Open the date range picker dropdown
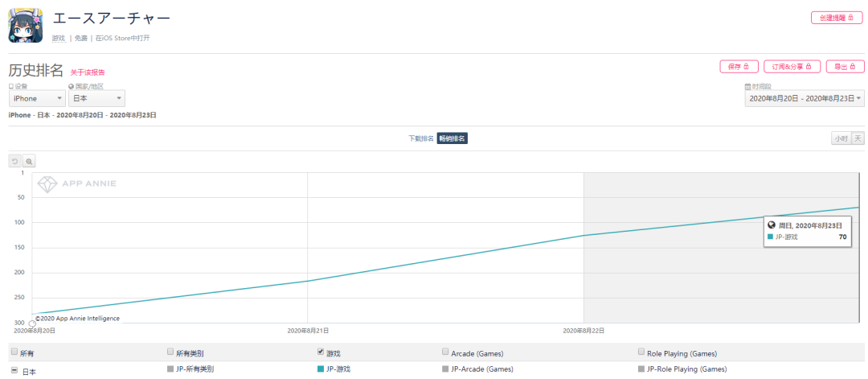 (x=804, y=98)
